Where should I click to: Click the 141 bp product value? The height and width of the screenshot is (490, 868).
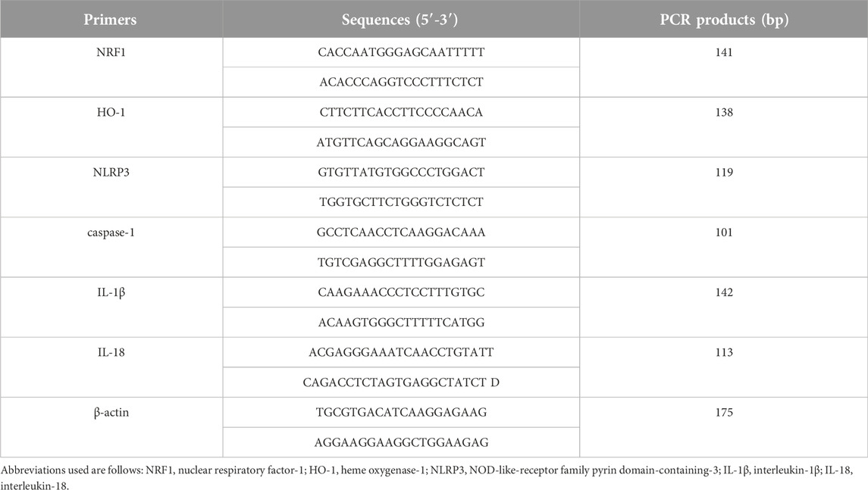click(723, 52)
